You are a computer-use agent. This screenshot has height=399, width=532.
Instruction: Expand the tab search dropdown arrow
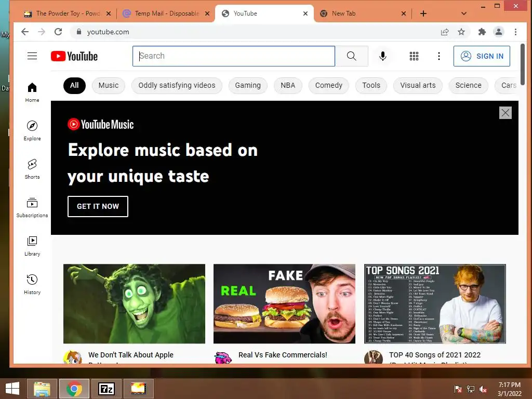464,14
